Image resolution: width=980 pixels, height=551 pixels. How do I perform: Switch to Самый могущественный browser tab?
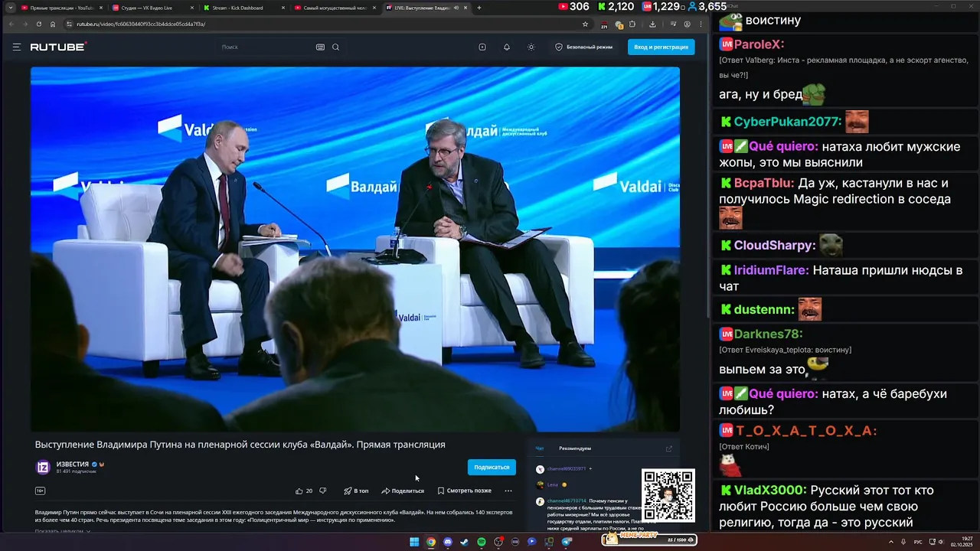tap(334, 8)
